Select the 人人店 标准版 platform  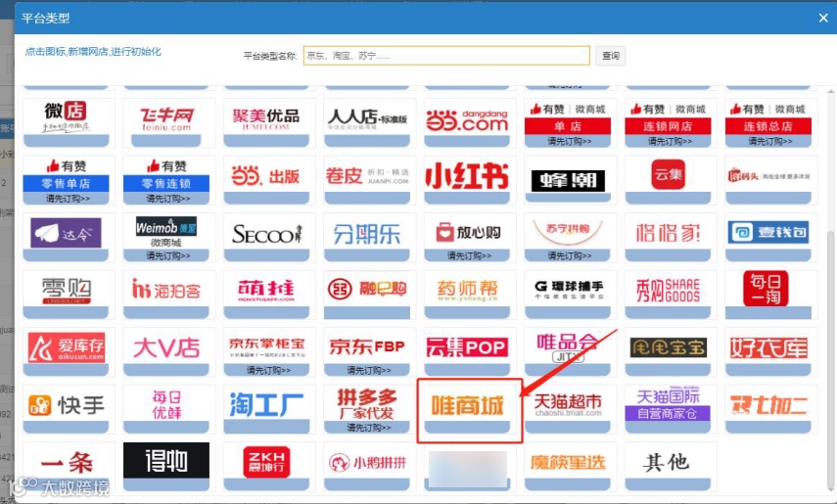click(x=367, y=122)
